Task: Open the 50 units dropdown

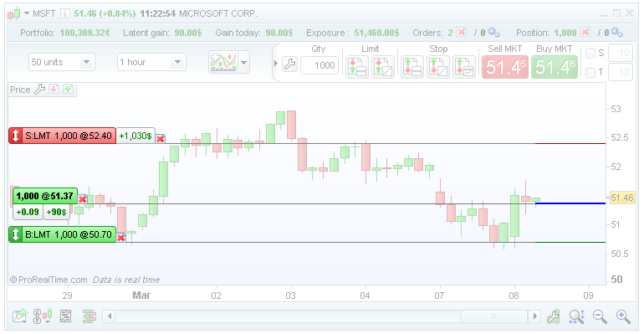Action: click(x=62, y=62)
